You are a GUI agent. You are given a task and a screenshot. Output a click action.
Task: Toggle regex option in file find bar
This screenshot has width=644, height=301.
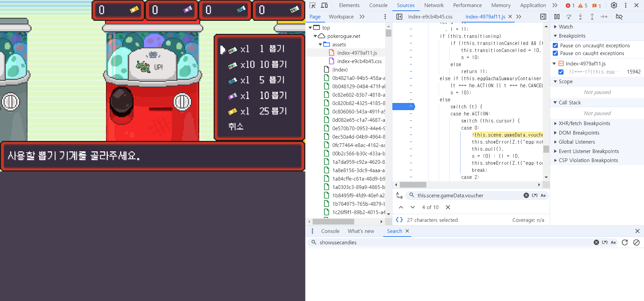[x=535, y=195]
